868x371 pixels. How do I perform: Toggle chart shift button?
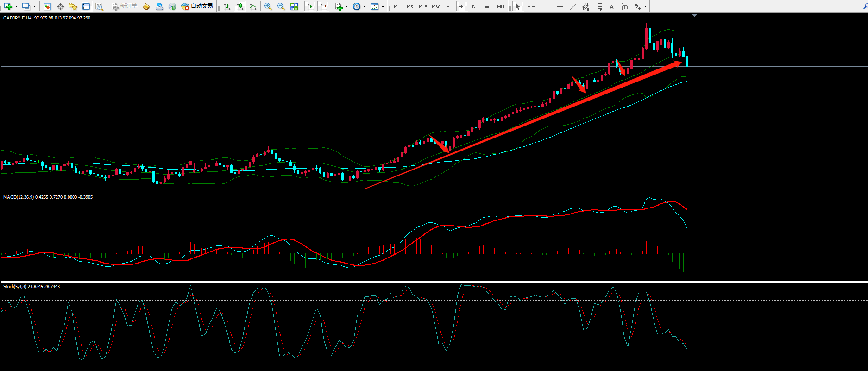pos(323,6)
